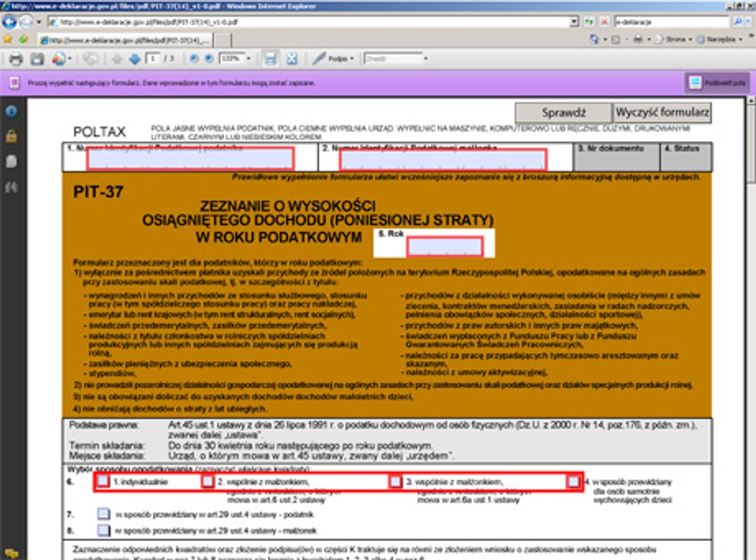Open the share icon dropdown arrow
756x560 pixels.
pyautogui.click(x=69, y=59)
